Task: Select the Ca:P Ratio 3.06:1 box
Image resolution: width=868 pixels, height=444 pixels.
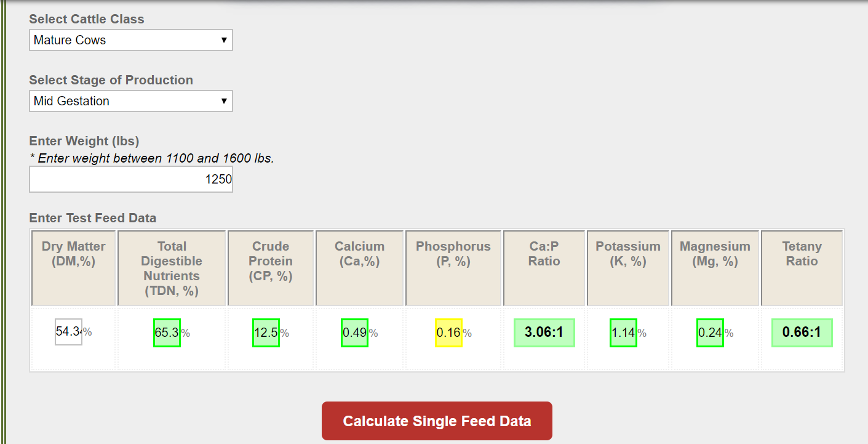Action: 544,333
